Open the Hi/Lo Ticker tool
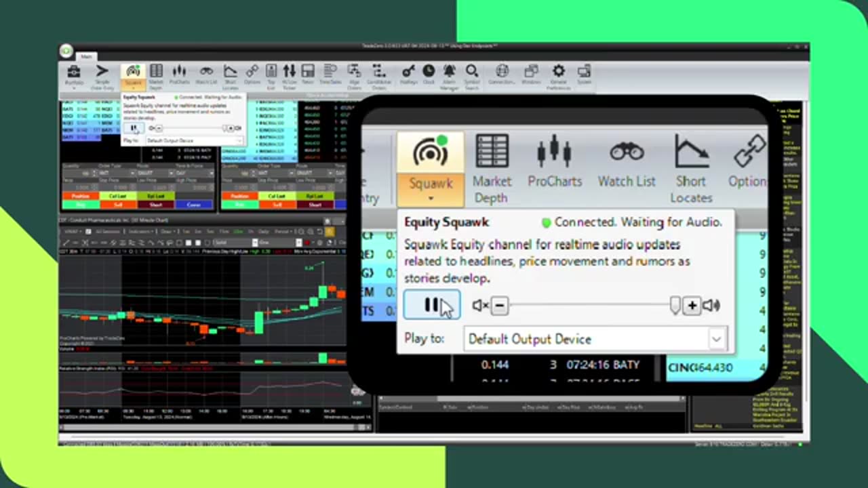 click(290, 77)
